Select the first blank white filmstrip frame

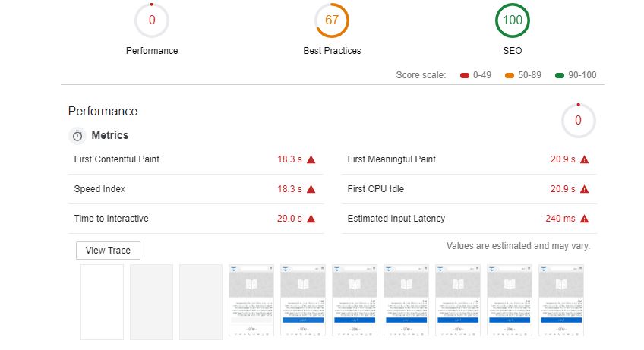(x=102, y=302)
